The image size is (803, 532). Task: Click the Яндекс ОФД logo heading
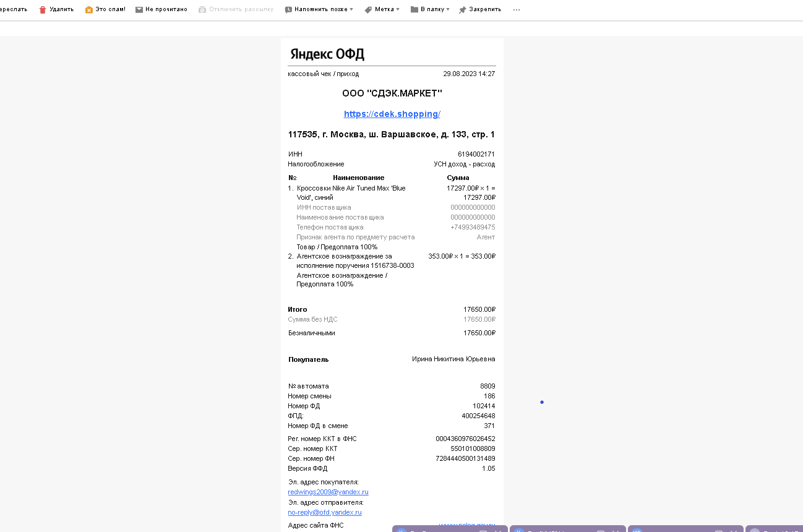327,54
